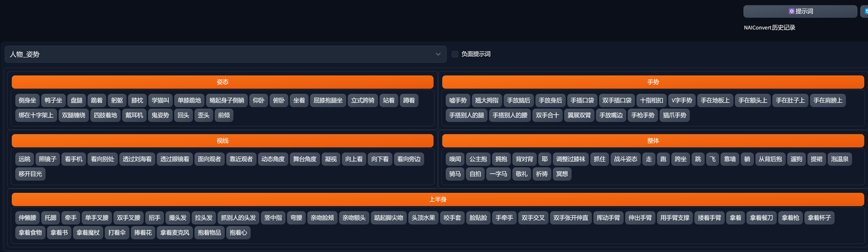Screen dimensions: 868x252
Task: Click the 戴耳机 tag
Action: coord(134,115)
